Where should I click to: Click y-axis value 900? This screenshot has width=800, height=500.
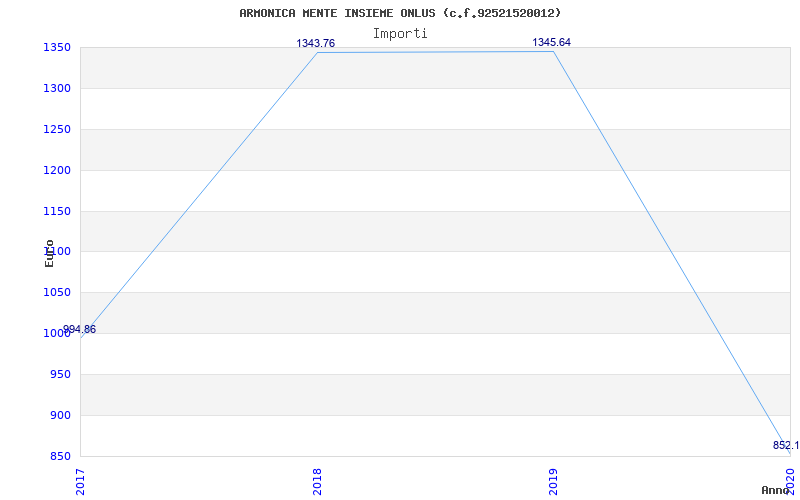59,415
